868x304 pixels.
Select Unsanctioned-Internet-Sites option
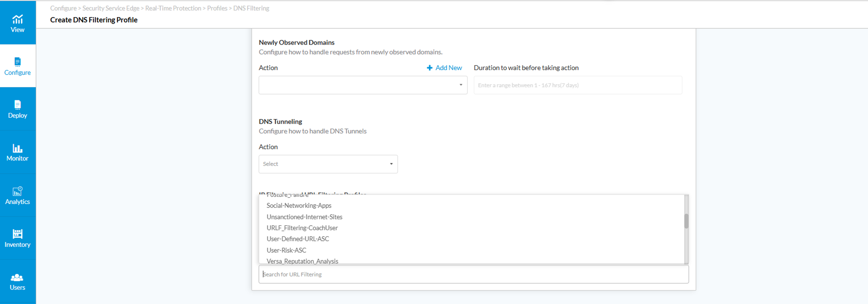click(304, 217)
